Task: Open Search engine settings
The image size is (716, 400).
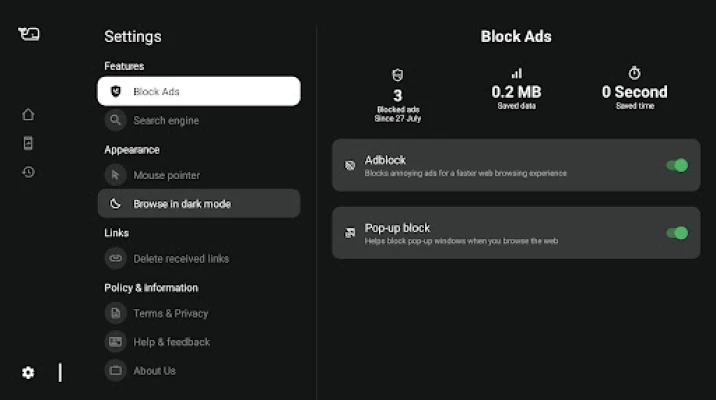Action: (166, 120)
